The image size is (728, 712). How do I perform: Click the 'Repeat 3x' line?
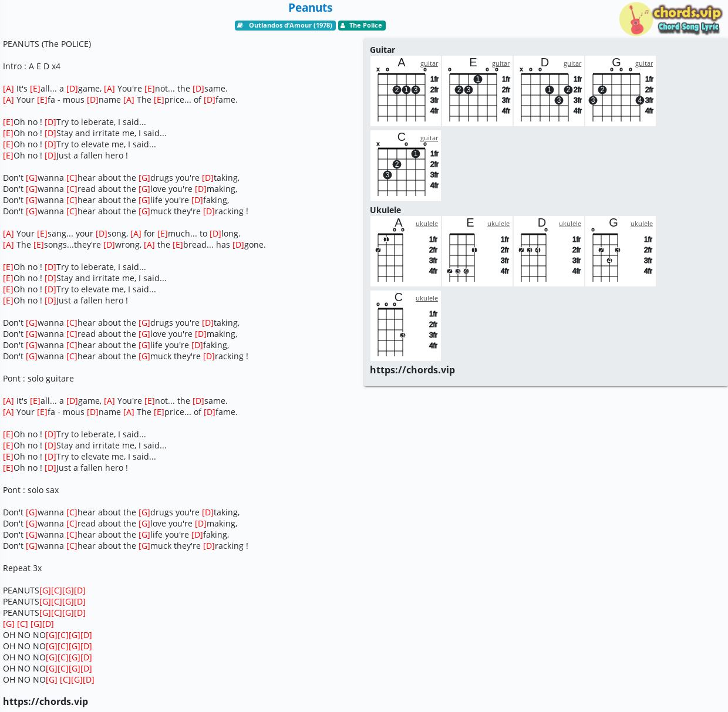point(22,568)
